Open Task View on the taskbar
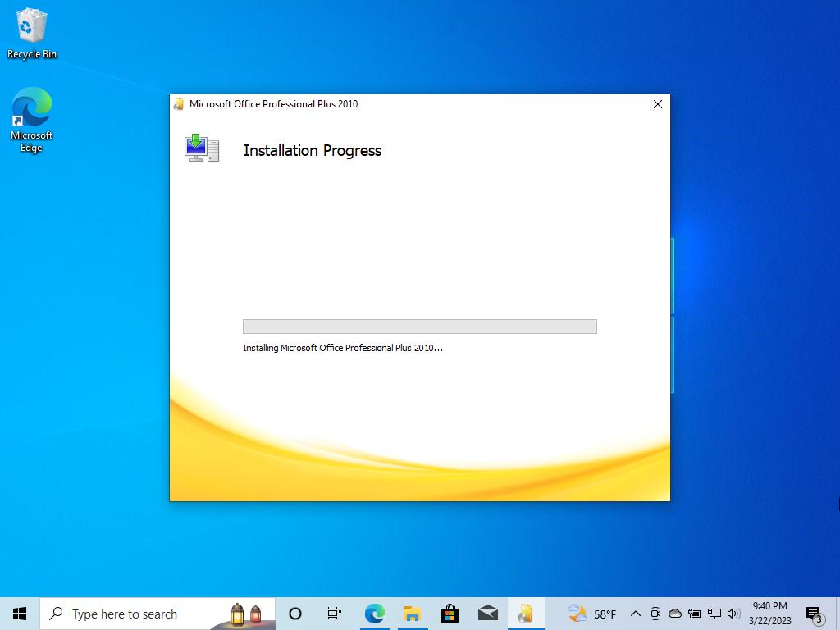 click(x=335, y=614)
